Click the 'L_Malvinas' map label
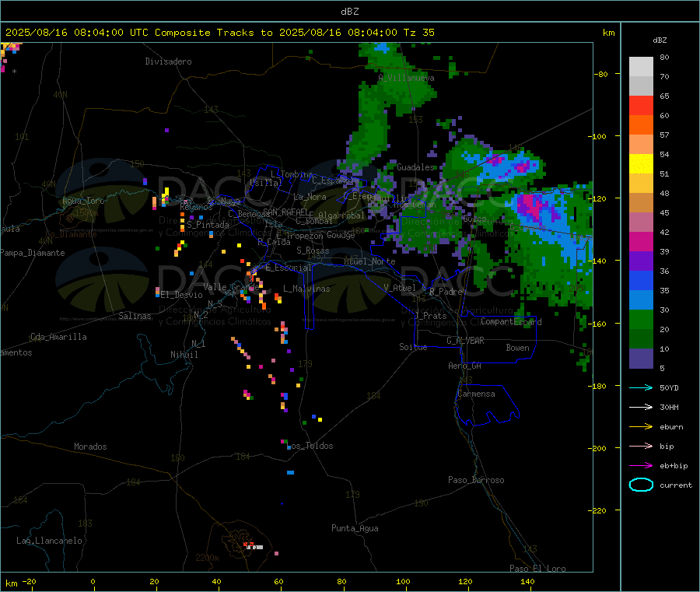Image resolution: width=700 pixels, height=592 pixels. tap(306, 289)
